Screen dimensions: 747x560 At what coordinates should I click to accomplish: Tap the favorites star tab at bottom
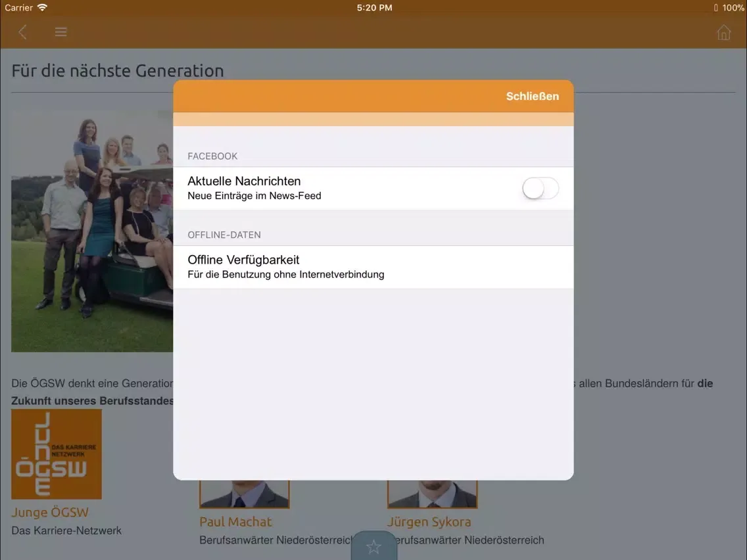point(374,546)
